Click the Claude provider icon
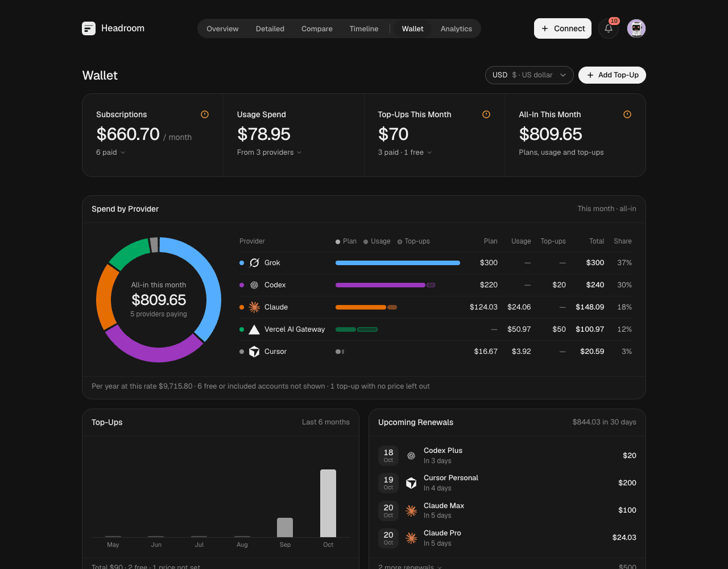This screenshot has height=569, width=728. click(x=254, y=307)
